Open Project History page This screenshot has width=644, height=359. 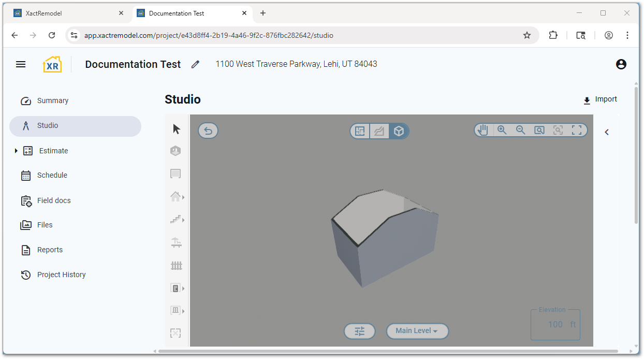tap(61, 275)
